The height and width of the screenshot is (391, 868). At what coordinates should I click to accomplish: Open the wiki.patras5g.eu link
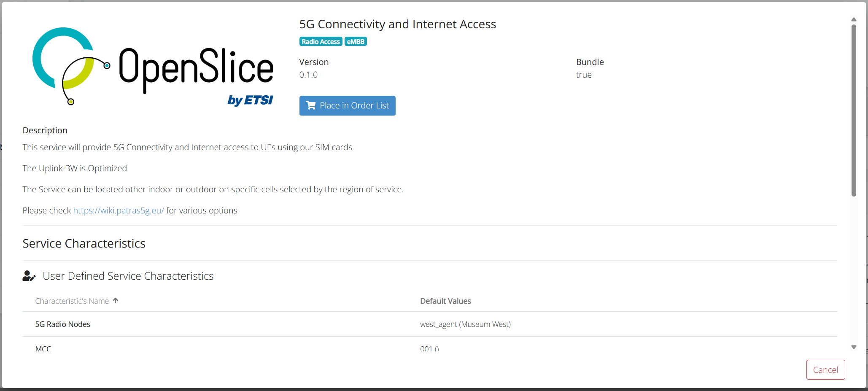point(119,210)
